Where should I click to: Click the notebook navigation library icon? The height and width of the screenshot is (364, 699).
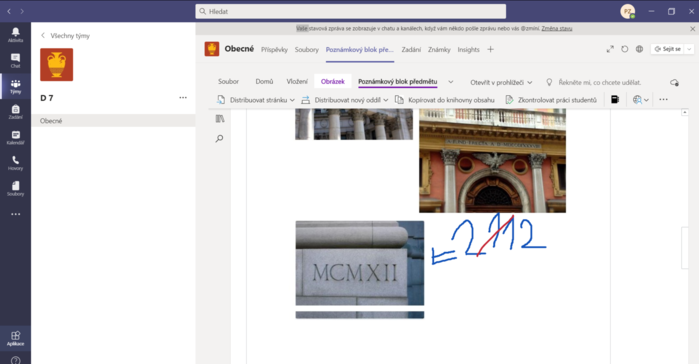(x=219, y=119)
